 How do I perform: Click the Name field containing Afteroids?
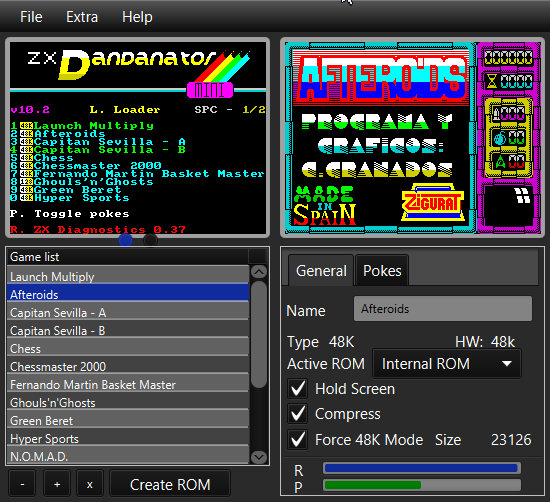[443, 309]
